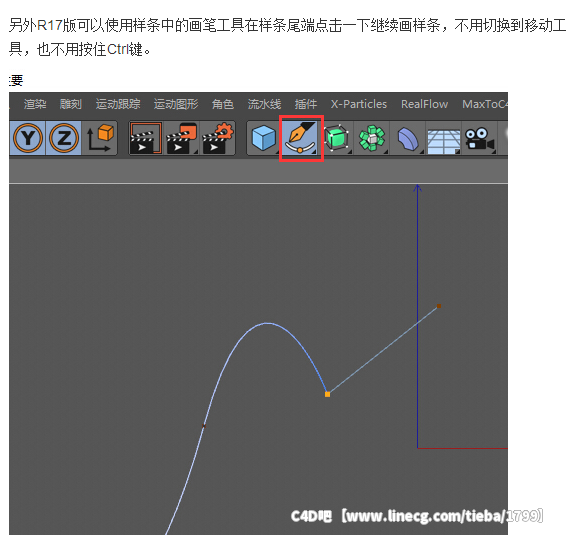Toggle the Y axis lock button
This screenshot has height=535, width=577.
(28, 138)
